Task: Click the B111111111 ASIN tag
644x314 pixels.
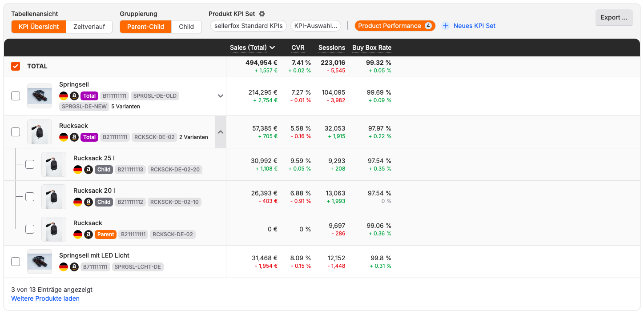Action: coord(114,95)
